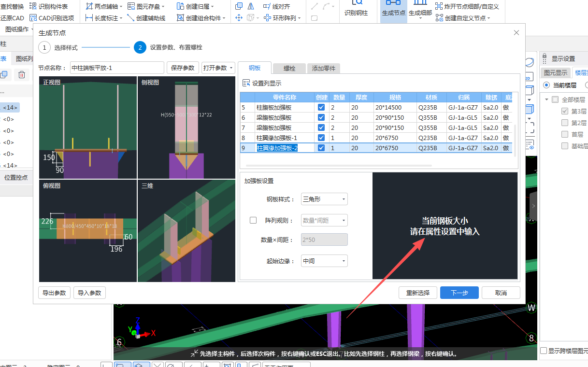Image resolution: width=588 pixels, height=367 pixels.
Task: Switch to the 螺栓 tab
Action: (289, 68)
